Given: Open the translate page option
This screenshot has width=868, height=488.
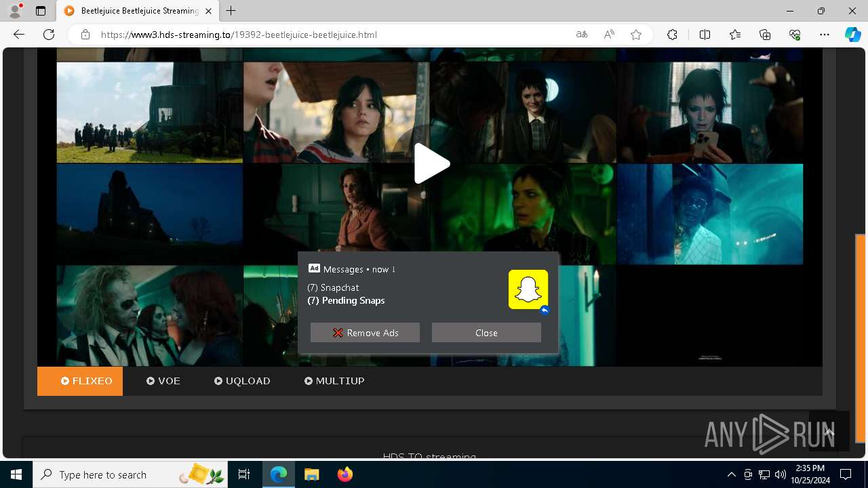Looking at the screenshot, I should [582, 35].
